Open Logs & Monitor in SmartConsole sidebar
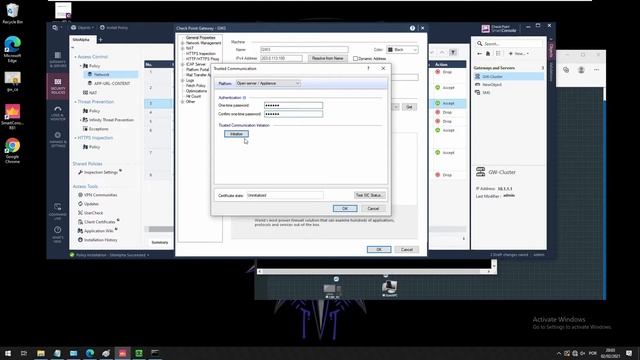This screenshot has height=360, width=640. tap(58, 113)
